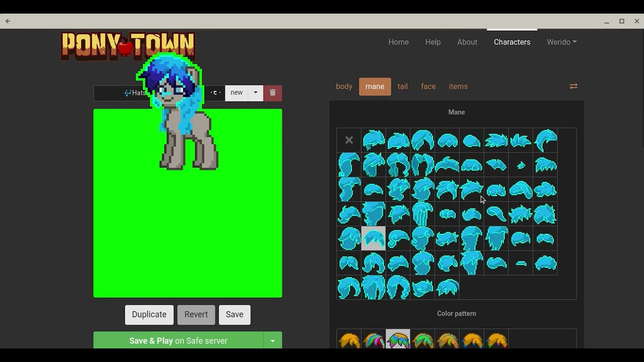Select the first mane in the bottom row
The height and width of the screenshot is (362, 644).
click(349, 288)
